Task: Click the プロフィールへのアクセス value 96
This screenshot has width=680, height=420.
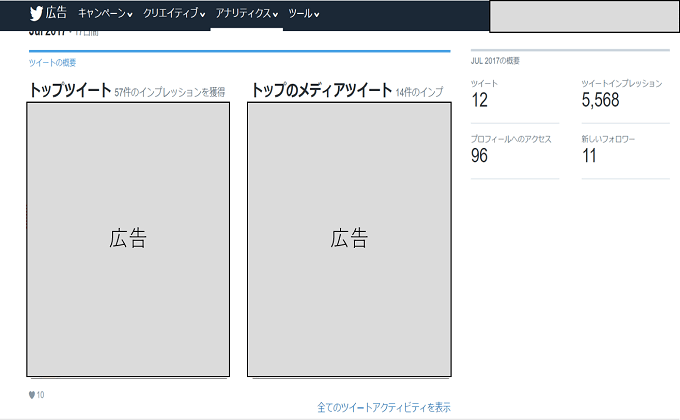Action: tap(479, 155)
